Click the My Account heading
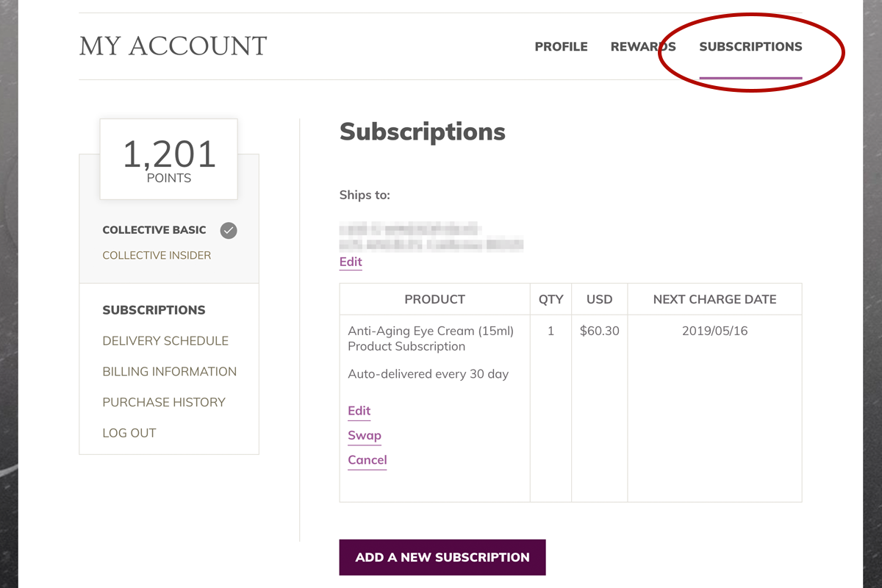The width and height of the screenshot is (882, 588). tap(173, 46)
